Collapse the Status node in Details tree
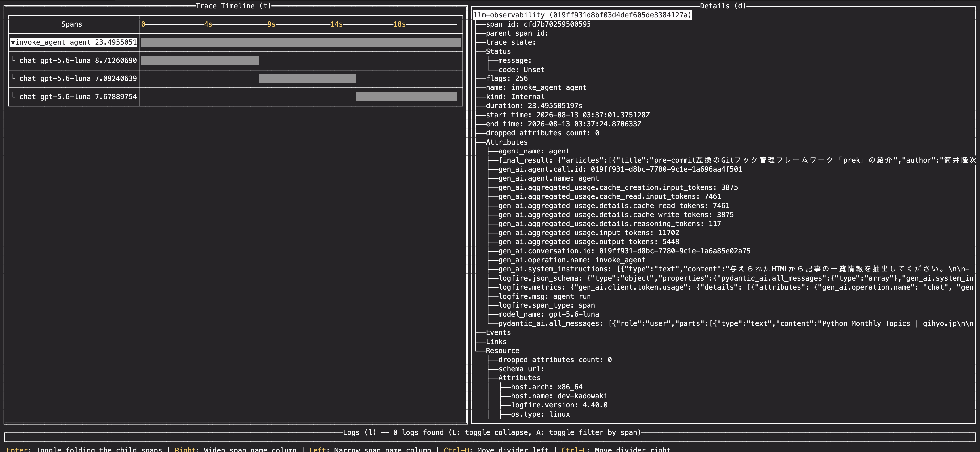This screenshot has height=452, width=980. (x=498, y=51)
